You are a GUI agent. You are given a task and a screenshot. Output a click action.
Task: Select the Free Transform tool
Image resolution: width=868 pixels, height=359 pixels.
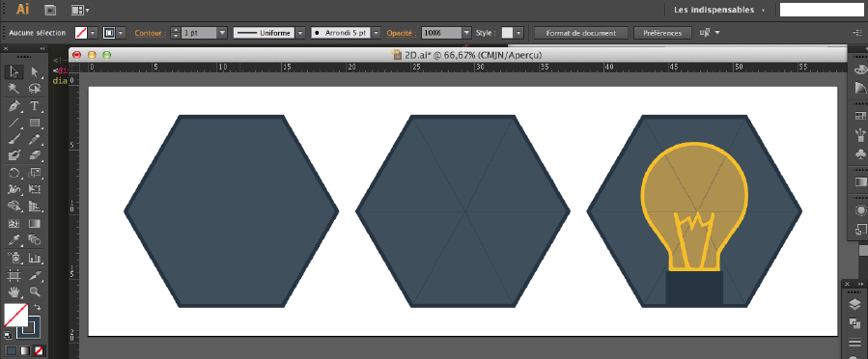tap(35, 189)
